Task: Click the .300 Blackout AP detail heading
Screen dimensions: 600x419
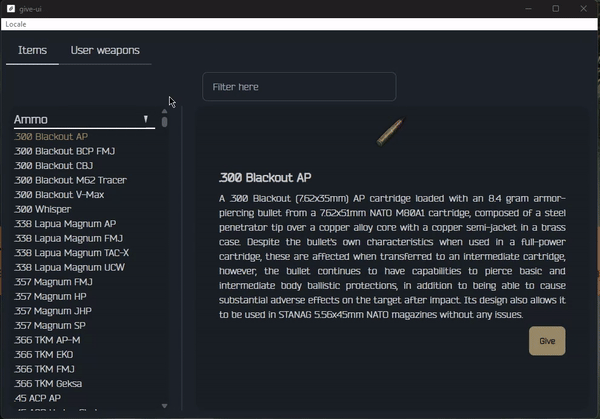Action: [265, 178]
